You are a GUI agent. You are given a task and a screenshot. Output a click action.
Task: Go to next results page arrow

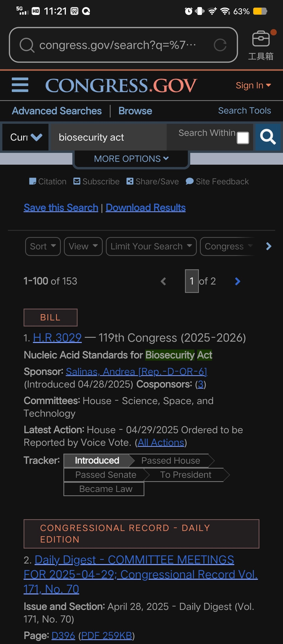coord(238,281)
